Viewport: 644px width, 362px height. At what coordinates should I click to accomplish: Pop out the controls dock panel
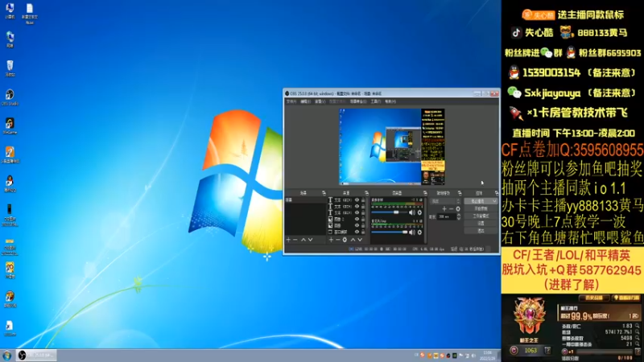[497, 193]
